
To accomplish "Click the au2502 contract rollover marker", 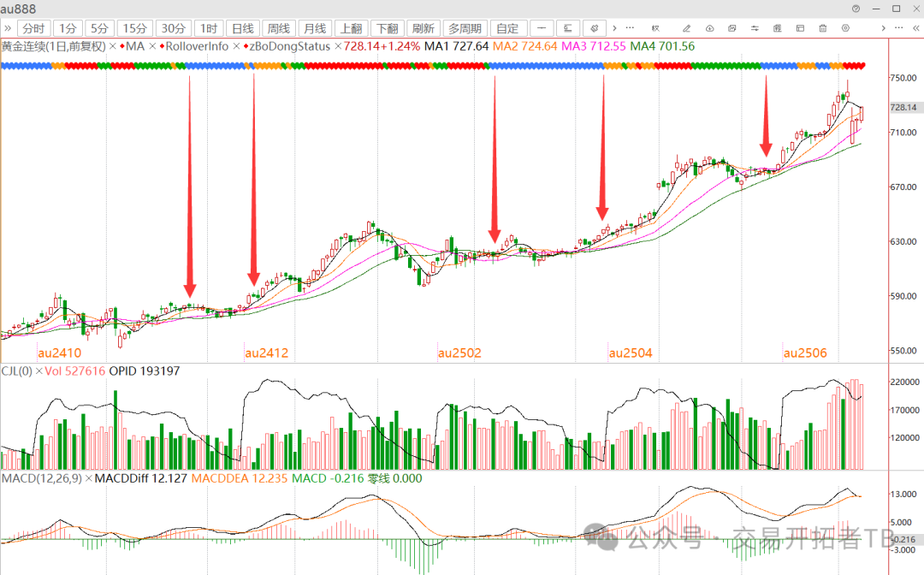I will pyautogui.click(x=459, y=353).
